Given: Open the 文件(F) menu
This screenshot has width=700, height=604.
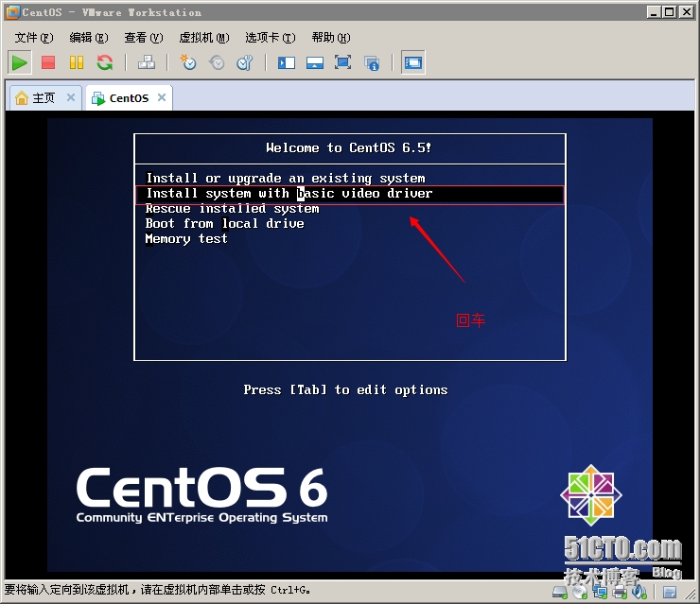Looking at the screenshot, I should point(34,38).
